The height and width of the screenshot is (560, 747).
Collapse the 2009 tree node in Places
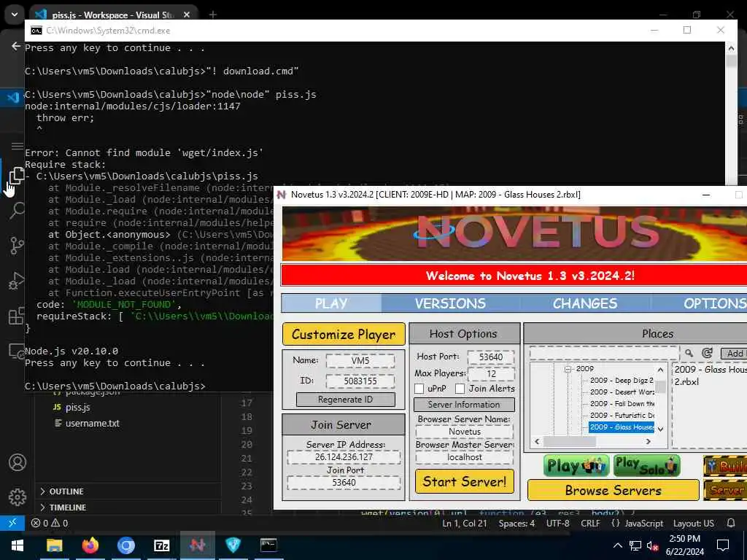click(568, 369)
